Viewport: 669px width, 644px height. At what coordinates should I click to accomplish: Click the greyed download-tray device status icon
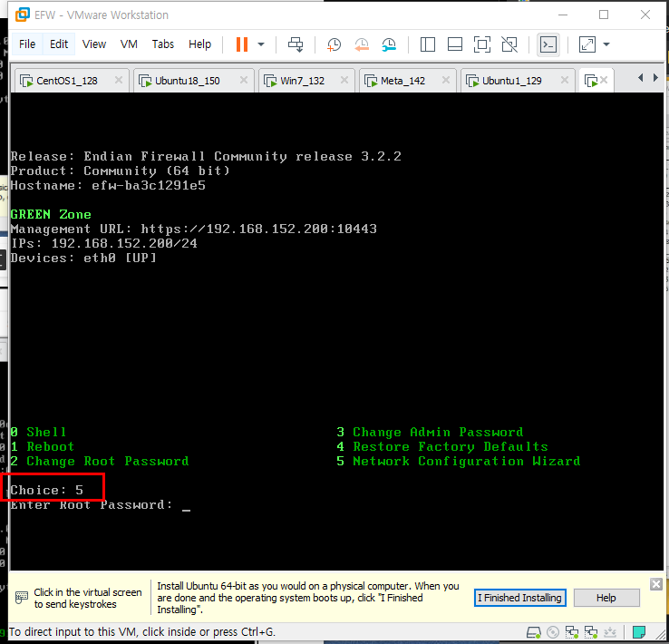610,632
